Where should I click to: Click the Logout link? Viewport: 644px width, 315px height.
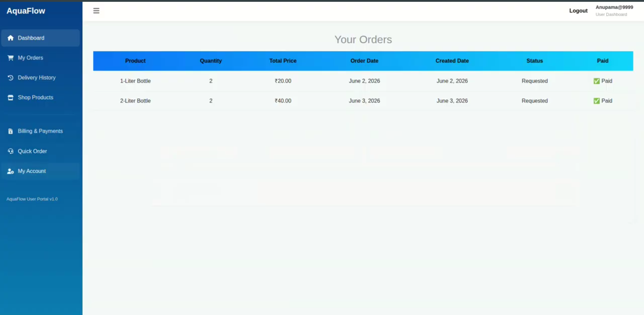[x=578, y=11]
